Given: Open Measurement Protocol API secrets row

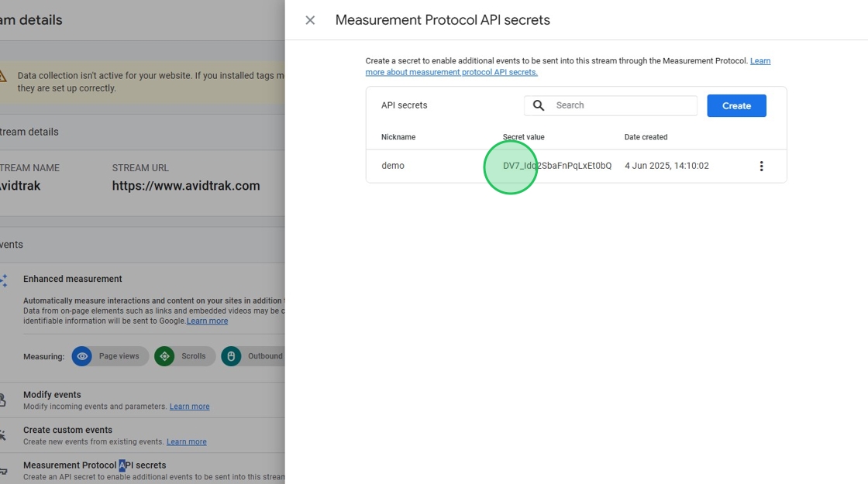Looking at the screenshot, I should (143, 469).
